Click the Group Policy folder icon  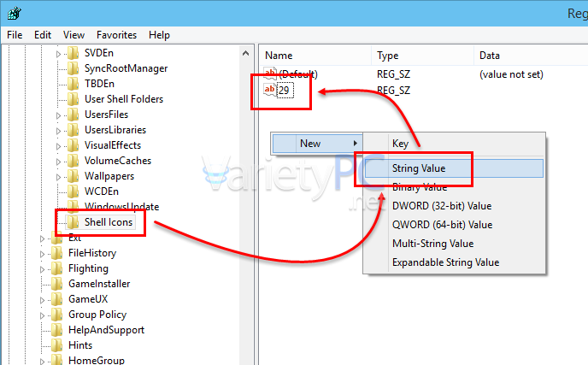point(56,315)
